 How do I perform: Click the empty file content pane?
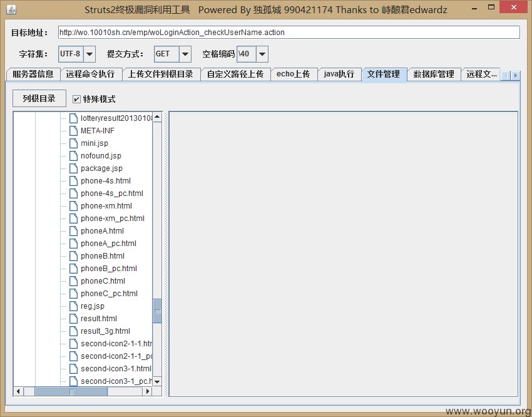(344, 254)
